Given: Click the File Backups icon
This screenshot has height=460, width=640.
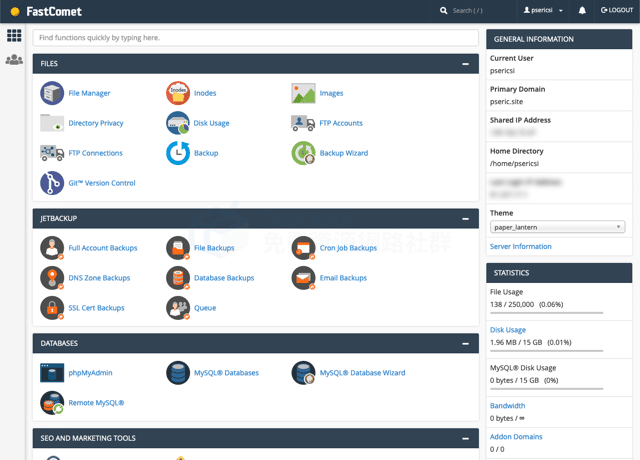Looking at the screenshot, I should (178, 248).
